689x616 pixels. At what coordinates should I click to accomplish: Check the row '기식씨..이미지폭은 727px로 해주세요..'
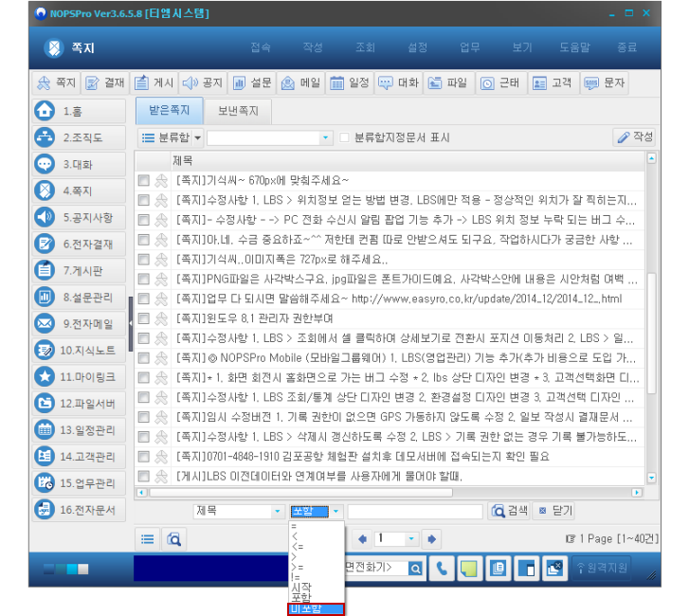(x=144, y=260)
